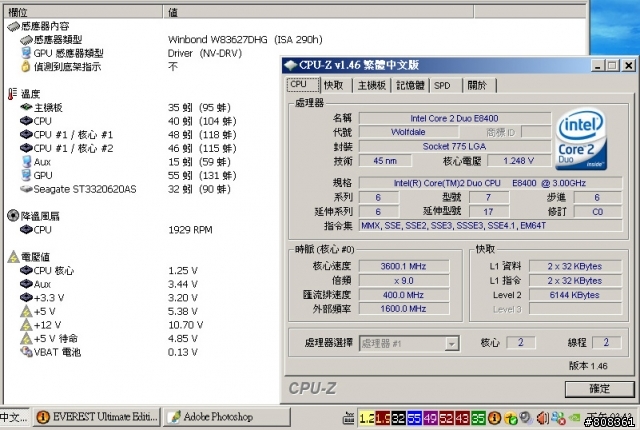This screenshot has height=430, width=640.
Task: Select the Aux temperature row
Action: [x=125, y=162]
